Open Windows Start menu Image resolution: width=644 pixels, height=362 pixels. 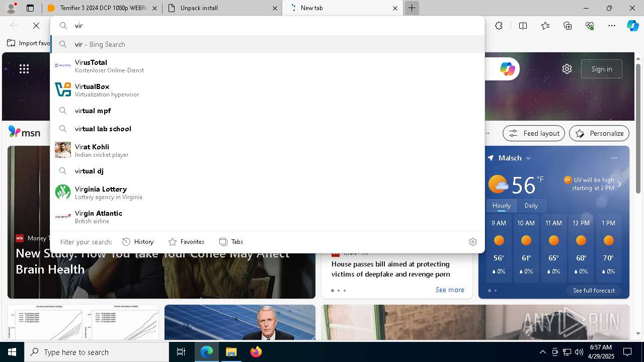pyautogui.click(x=12, y=352)
